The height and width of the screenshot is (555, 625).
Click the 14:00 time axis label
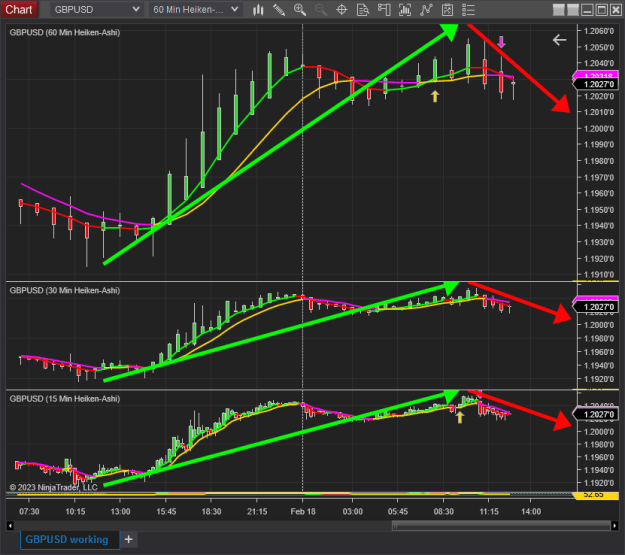point(531,512)
